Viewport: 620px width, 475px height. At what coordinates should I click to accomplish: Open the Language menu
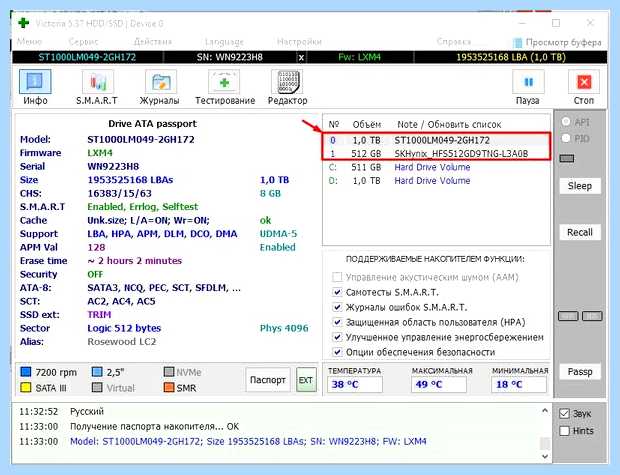pos(224,42)
